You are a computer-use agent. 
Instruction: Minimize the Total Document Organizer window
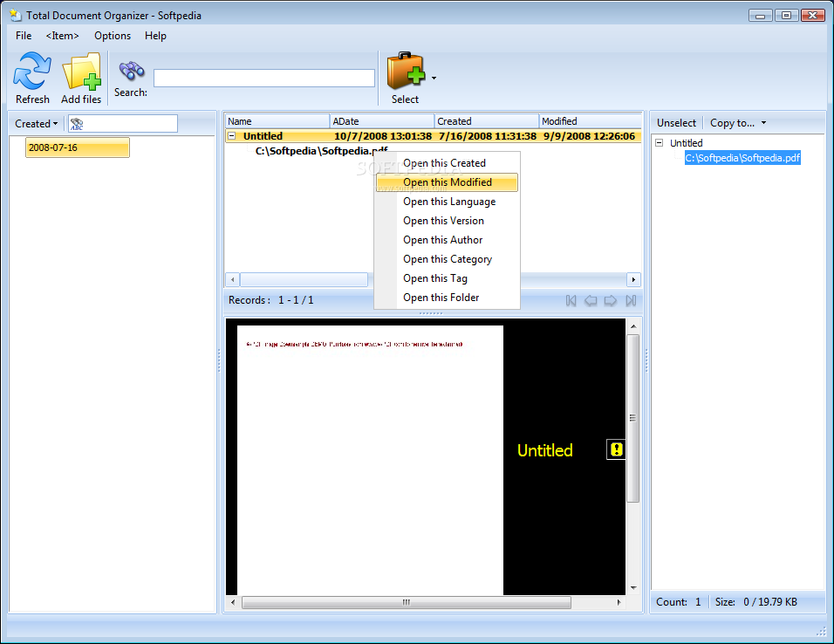pyautogui.click(x=760, y=16)
